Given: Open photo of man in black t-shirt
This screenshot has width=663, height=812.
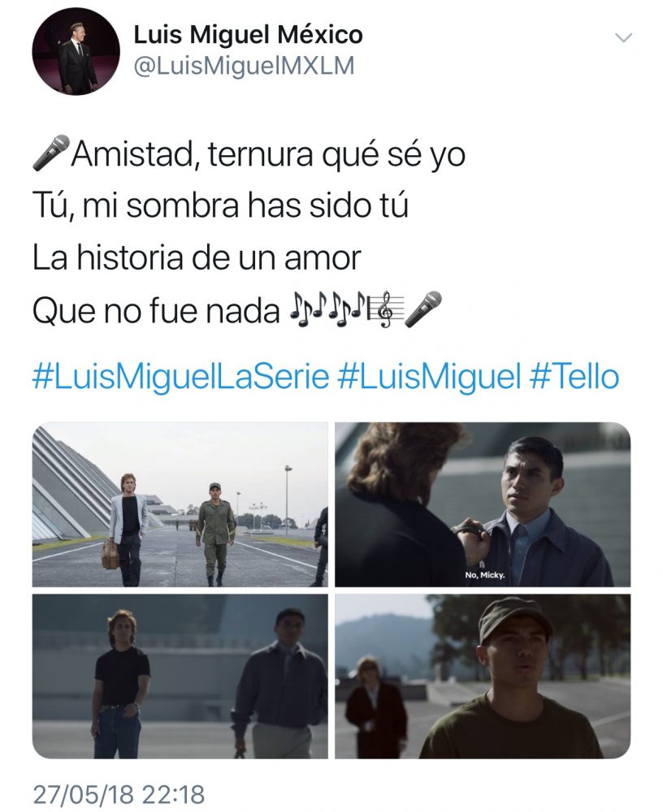Looking at the screenshot, I should [180, 676].
